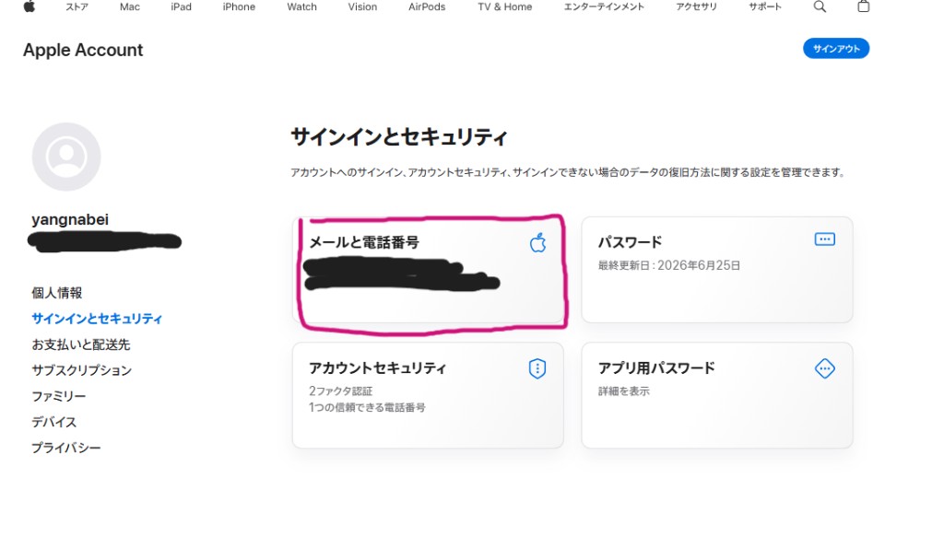Click the 2ファクタ認証 text
The height and width of the screenshot is (560, 944).
coord(341,391)
